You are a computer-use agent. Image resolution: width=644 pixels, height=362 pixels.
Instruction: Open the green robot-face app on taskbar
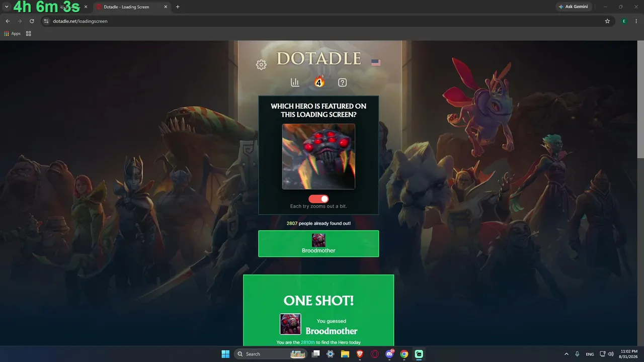click(x=419, y=354)
